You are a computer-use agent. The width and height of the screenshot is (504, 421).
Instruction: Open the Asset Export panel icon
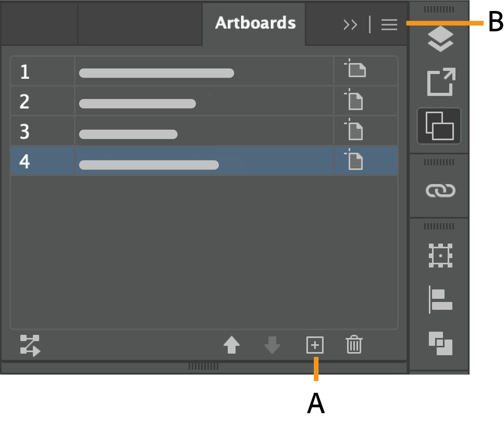pyautogui.click(x=441, y=82)
